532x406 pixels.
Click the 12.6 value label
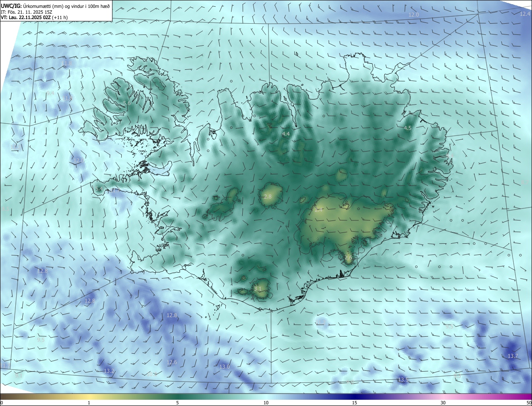[x=172, y=362]
